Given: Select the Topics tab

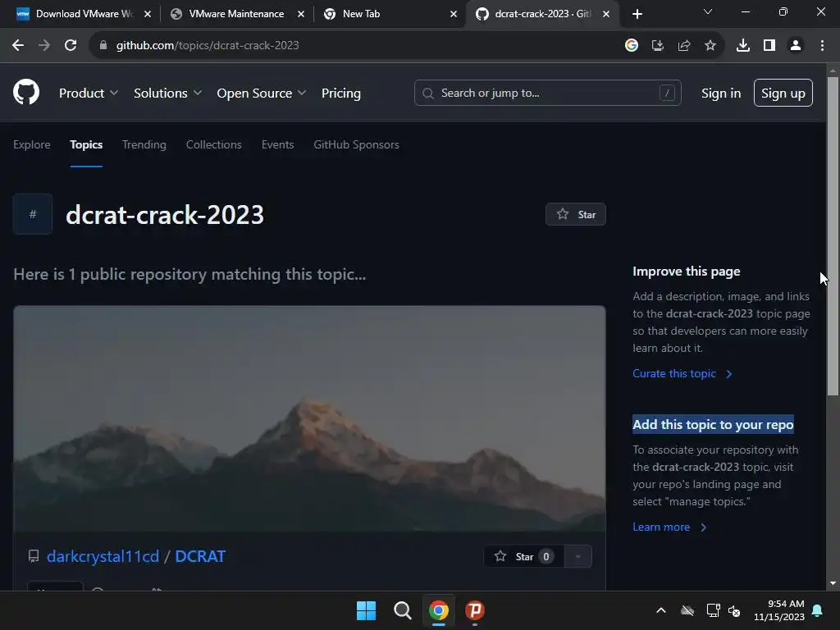Looking at the screenshot, I should (x=86, y=144).
